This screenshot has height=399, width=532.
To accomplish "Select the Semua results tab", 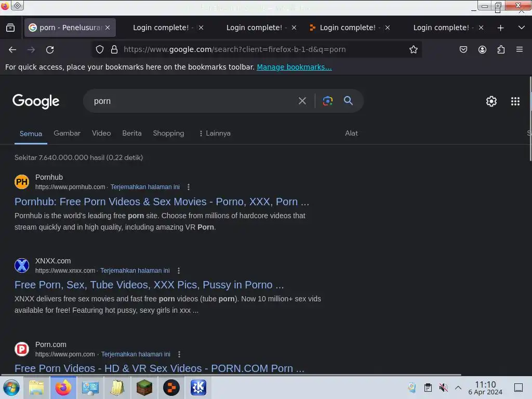I will click(x=31, y=134).
